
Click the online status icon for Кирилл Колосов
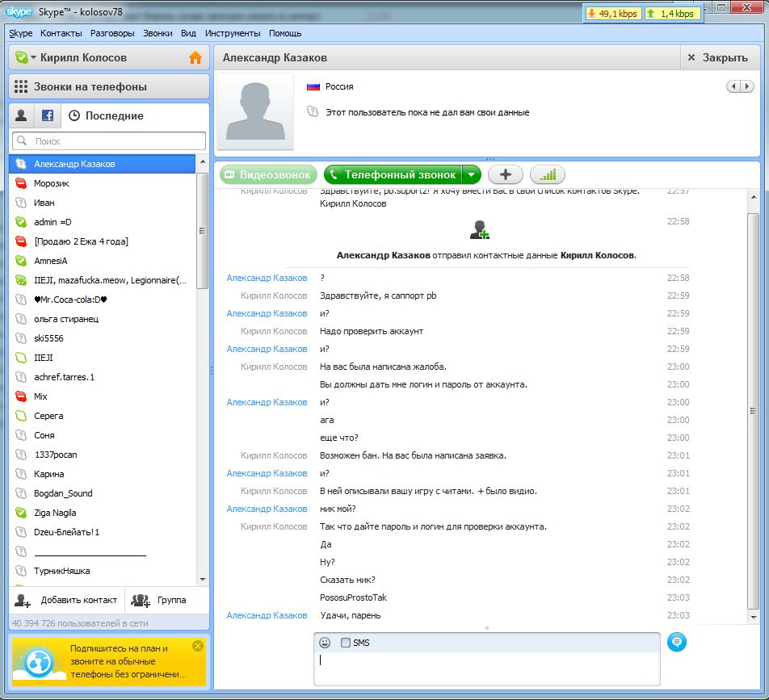pyautogui.click(x=21, y=57)
